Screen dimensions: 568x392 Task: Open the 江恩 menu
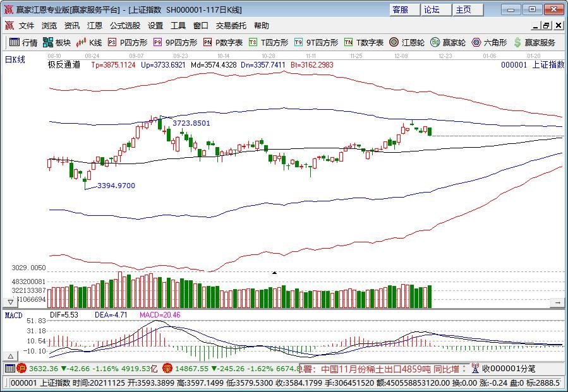coord(95,26)
